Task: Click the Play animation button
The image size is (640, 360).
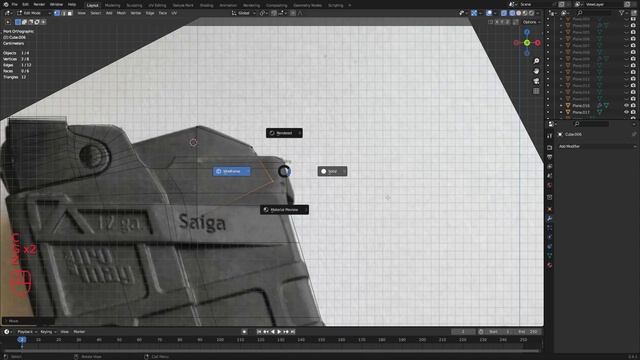Action: [x=279, y=332]
